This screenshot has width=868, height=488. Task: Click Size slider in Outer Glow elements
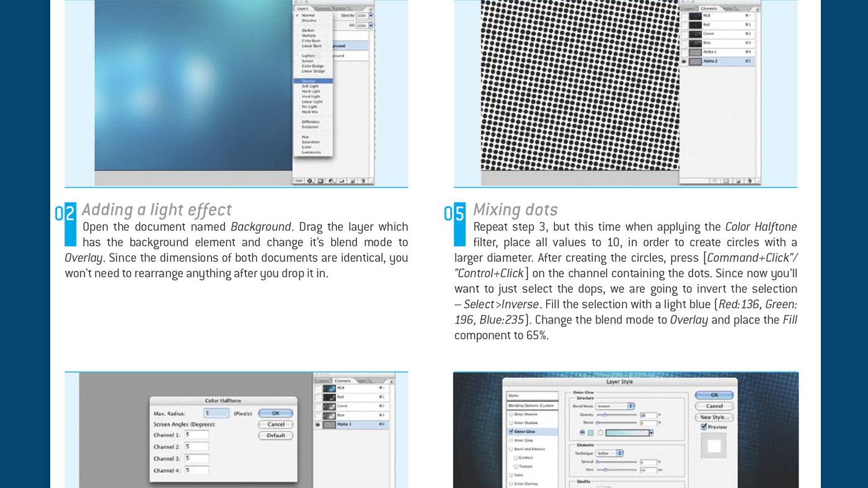[x=617, y=470]
